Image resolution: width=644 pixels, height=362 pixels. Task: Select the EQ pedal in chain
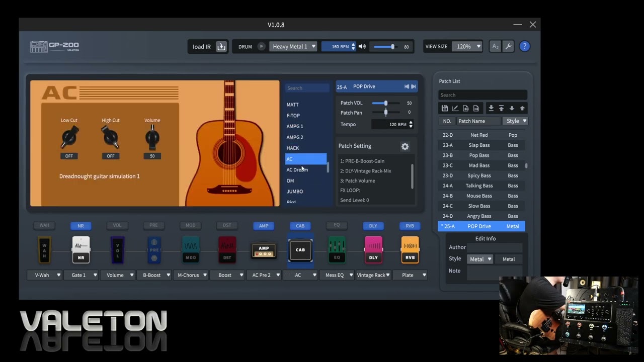tap(337, 250)
